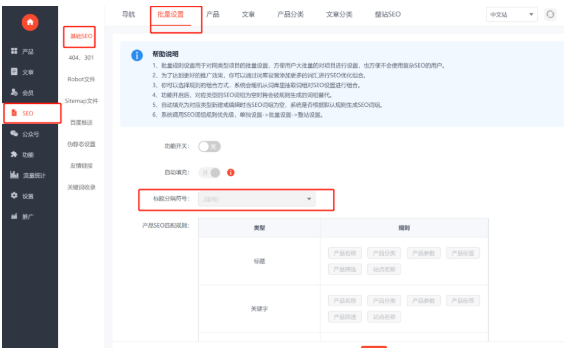573x360 pixels.
Task: Add 产品参数 tag in 标题 row
Action: click(x=424, y=253)
